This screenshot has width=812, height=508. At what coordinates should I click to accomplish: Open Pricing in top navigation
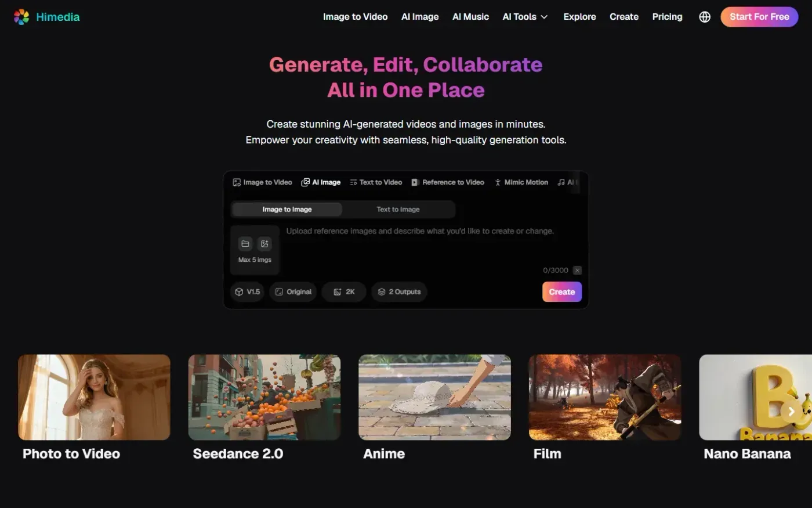click(667, 17)
